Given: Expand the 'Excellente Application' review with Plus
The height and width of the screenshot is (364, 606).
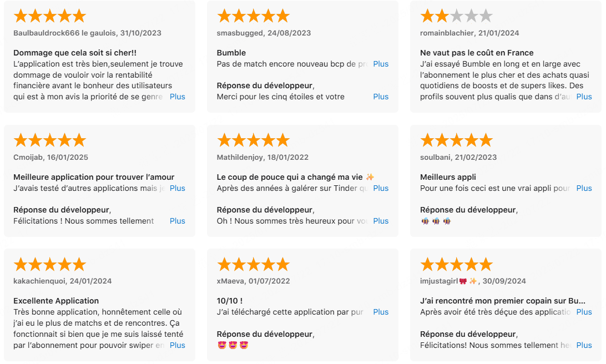Looking at the screenshot, I should pos(178,345).
